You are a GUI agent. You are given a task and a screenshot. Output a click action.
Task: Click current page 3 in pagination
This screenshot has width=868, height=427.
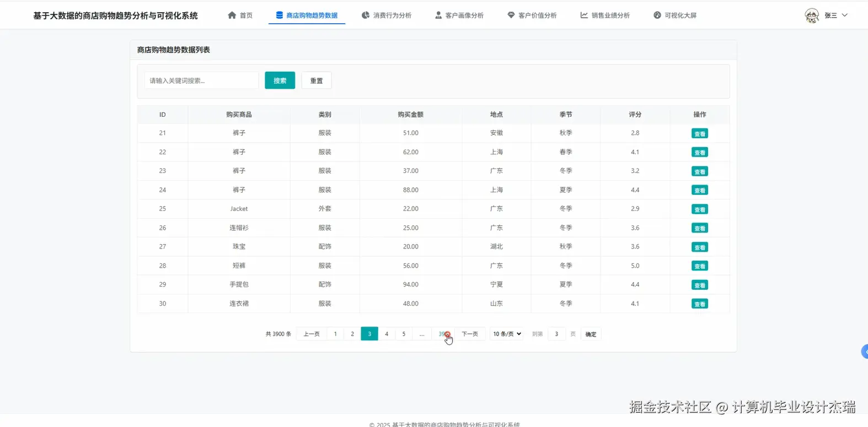[x=369, y=334]
